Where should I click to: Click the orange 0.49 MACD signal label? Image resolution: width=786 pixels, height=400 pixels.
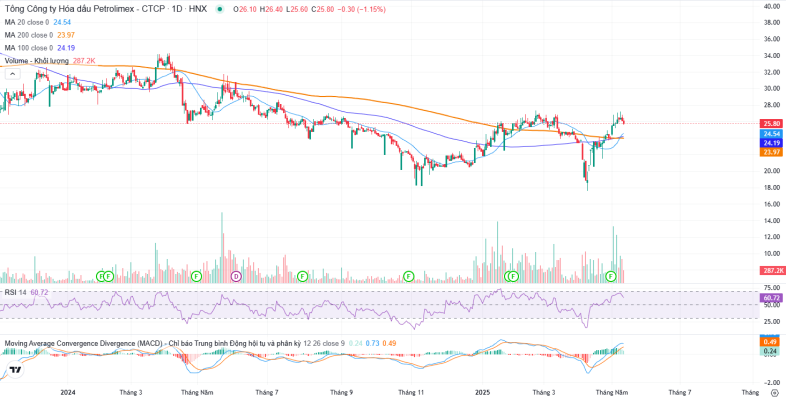click(771, 342)
